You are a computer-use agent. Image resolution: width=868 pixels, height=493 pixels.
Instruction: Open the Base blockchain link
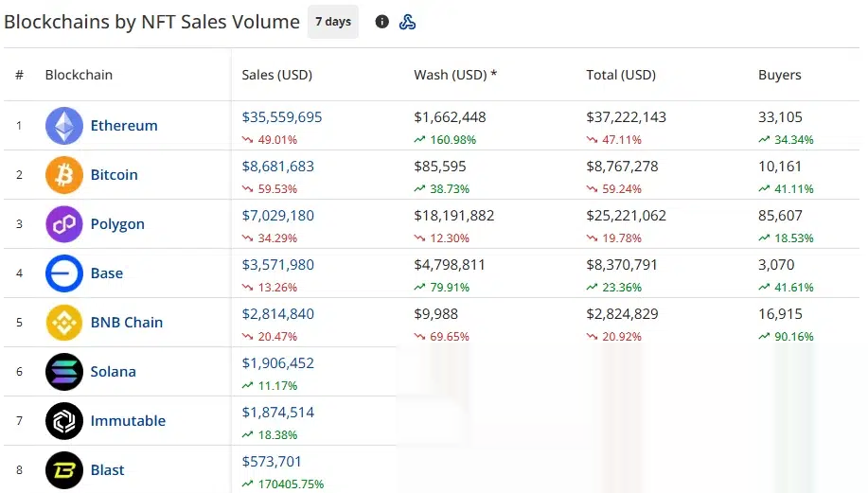(107, 273)
